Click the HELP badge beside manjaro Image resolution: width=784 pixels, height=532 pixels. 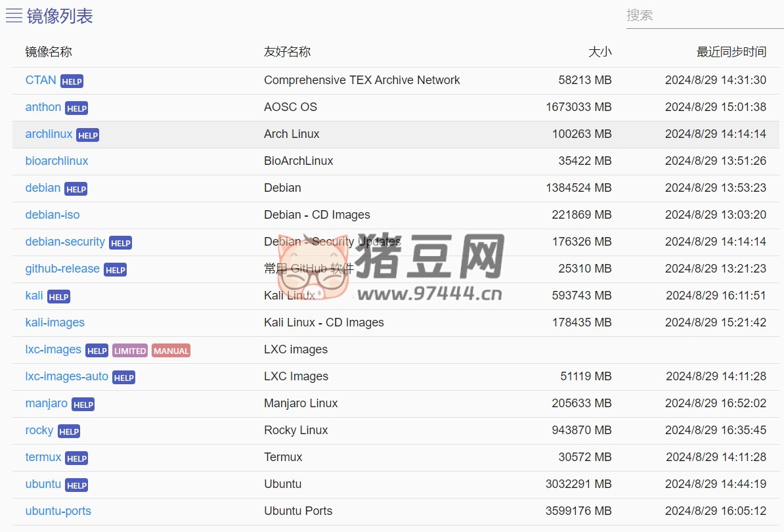(x=83, y=405)
